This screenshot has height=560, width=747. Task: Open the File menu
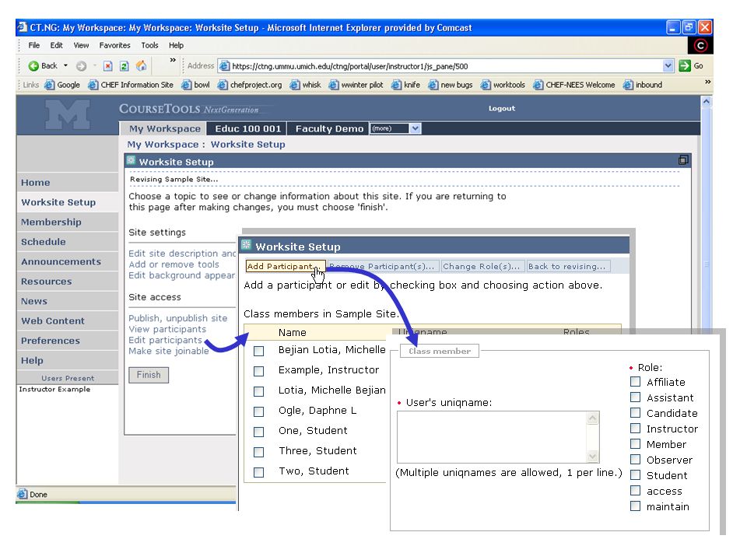point(34,45)
